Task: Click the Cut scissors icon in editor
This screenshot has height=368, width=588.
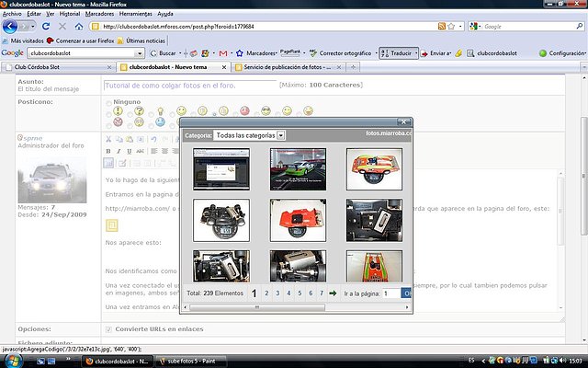Action: [x=108, y=139]
